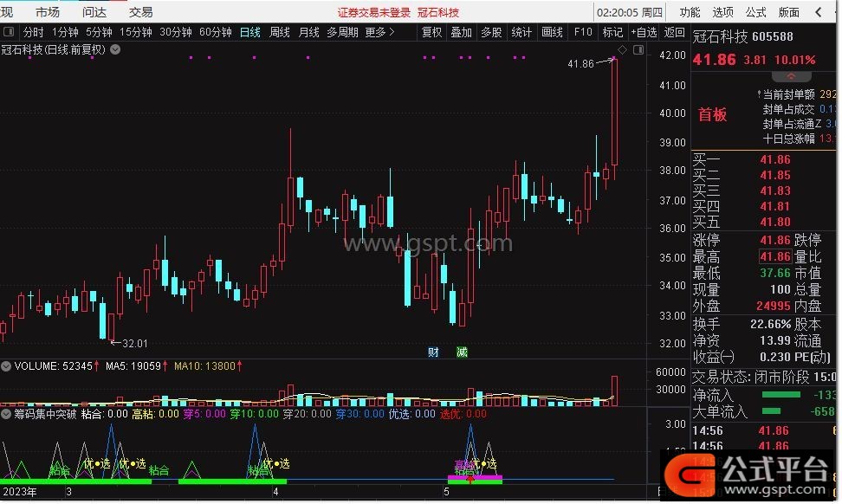Click the 买一 price 41.86
This screenshot has height=504, width=842.
775,159
